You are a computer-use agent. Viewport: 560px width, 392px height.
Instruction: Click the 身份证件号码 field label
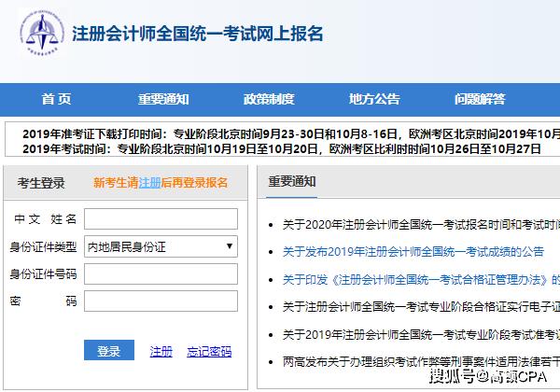click(x=43, y=273)
